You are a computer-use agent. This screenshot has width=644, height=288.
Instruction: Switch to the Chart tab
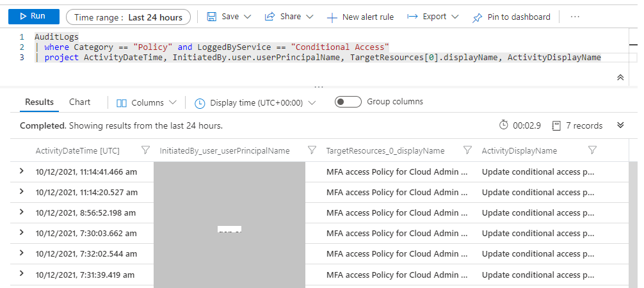(x=80, y=102)
